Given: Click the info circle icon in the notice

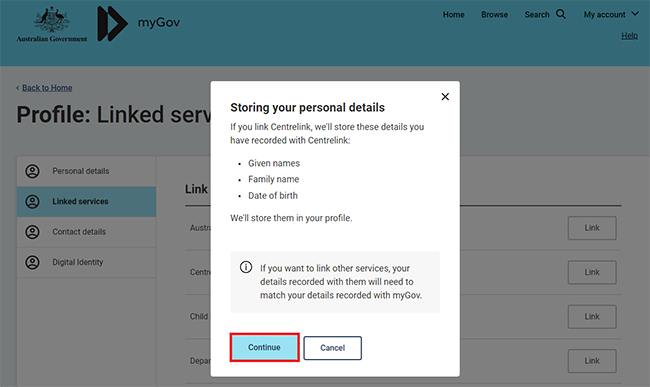Looking at the screenshot, I should pos(246,267).
